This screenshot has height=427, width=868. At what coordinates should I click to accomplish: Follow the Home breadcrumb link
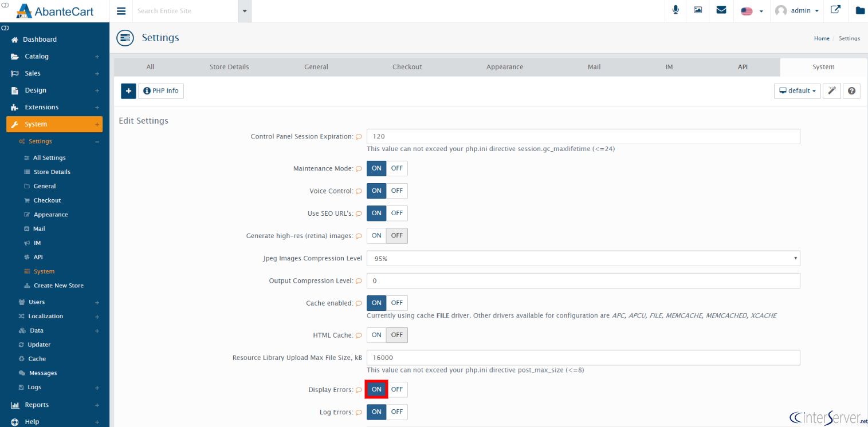(x=822, y=38)
